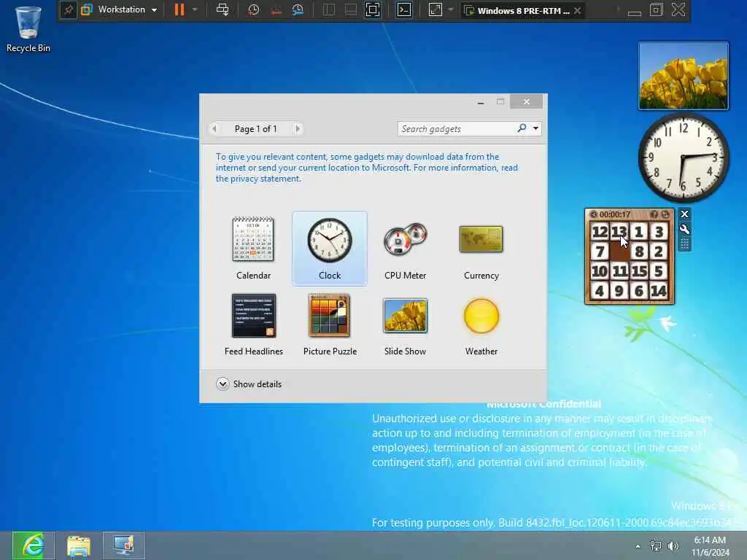Click the analog clock gadget on desktop
Viewport: 747px width, 560px height.
(683, 157)
